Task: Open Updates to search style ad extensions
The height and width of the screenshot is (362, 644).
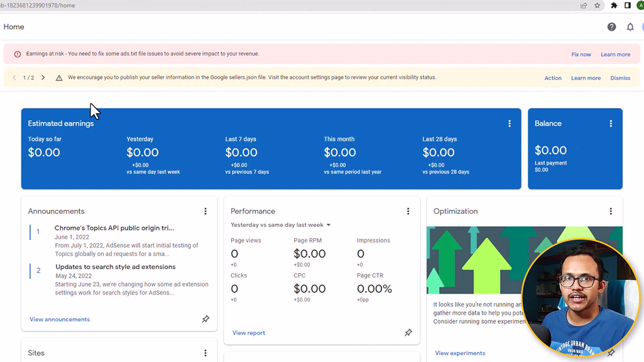Action: (x=115, y=267)
